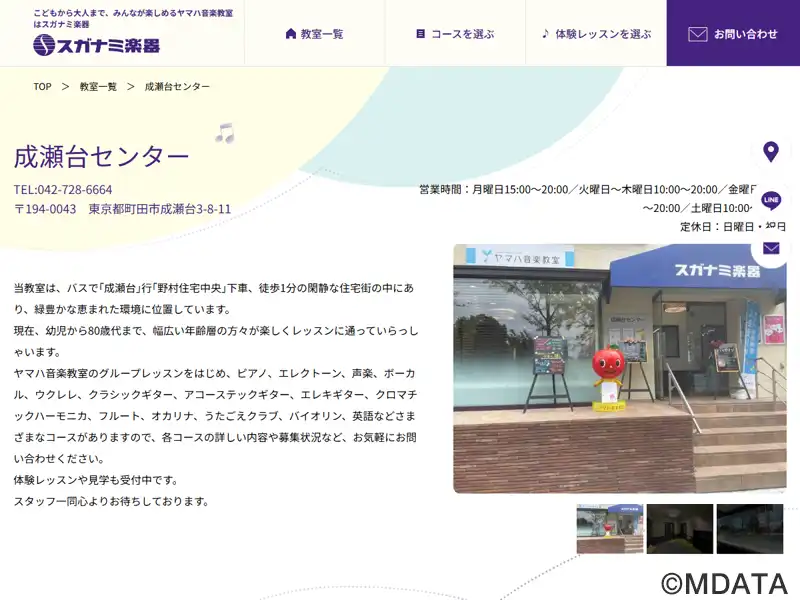Click the スガナミ楽器 logo
The image size is (800, 600).
pos(96,45)
